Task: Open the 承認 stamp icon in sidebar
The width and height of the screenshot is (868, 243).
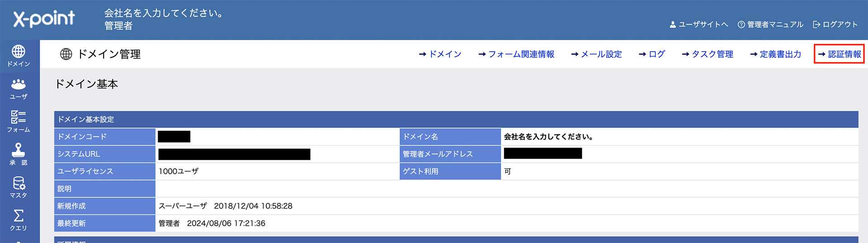Action: click(x=19, y=154)
